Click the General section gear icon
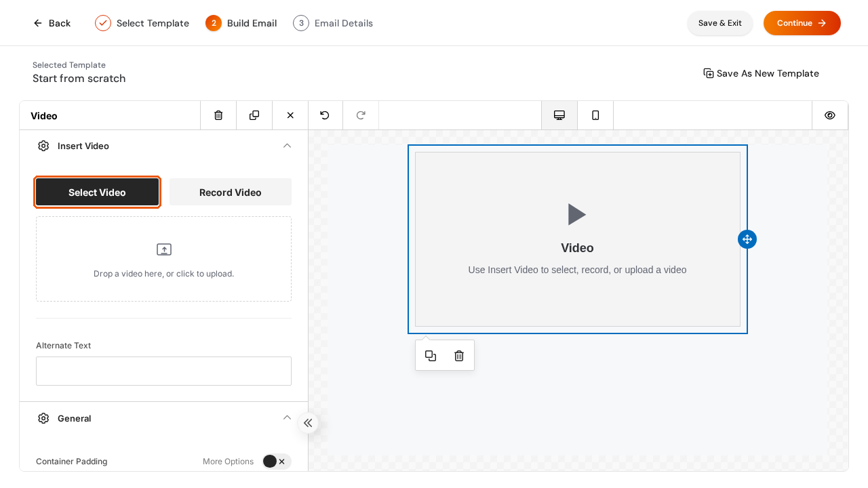The width and height of the screenshot is (868, 488). coord(43,418)
